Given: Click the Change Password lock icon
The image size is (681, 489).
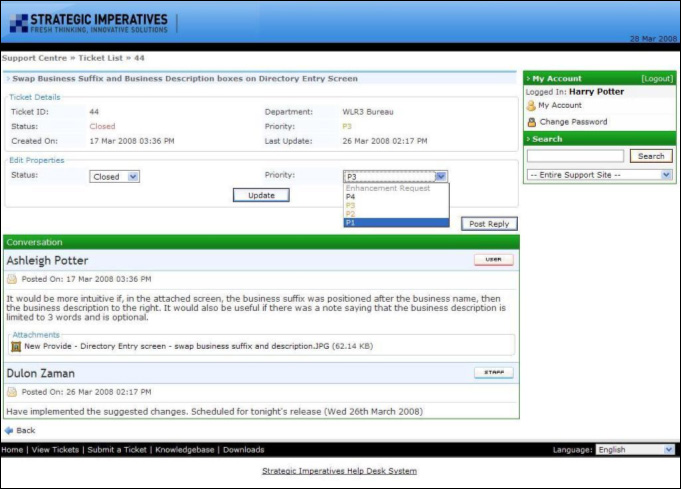Looking at the screenshot, I should point(531,122).
